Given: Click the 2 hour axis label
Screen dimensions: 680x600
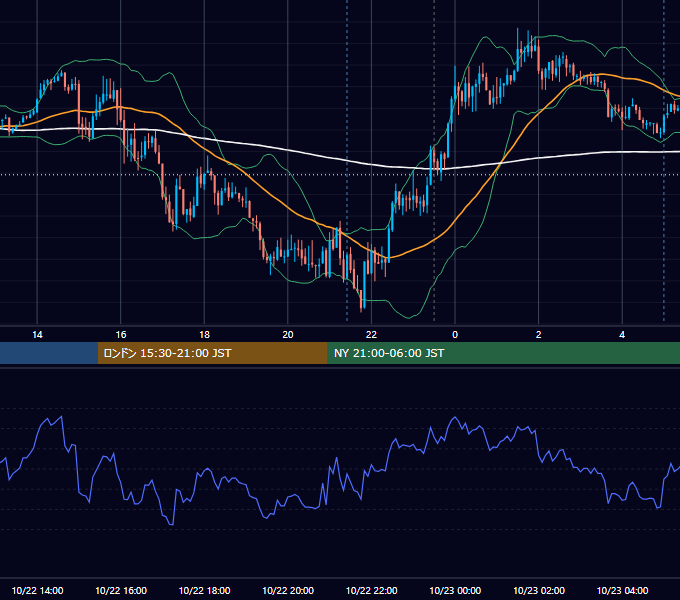Looking at the screenshot, I should click(539, 335).
